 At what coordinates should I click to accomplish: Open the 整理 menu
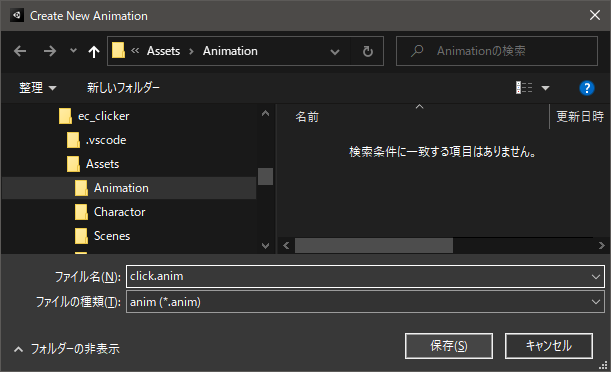(37, 88)
